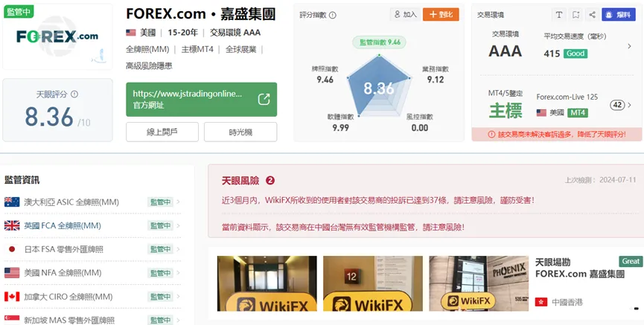
Task: Click the 線上開戶 button
Action: pyautogui.click(x=162, y=132)
